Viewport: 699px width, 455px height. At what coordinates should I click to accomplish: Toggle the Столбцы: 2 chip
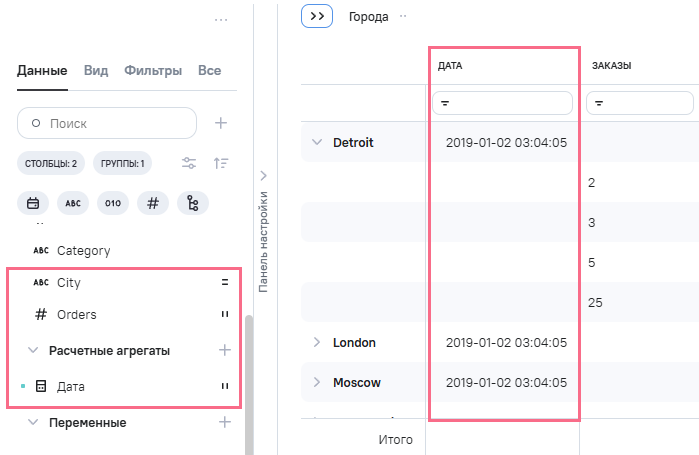pos(51,163)
